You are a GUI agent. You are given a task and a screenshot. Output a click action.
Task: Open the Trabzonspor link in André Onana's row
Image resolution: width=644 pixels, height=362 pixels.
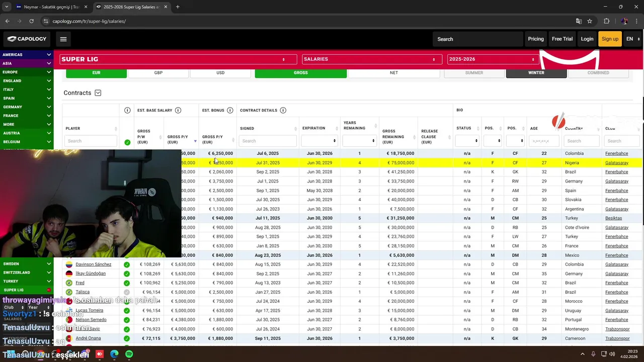617,338
